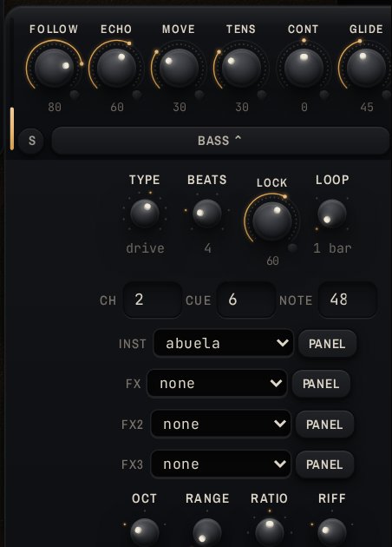Toggle the S solo button
The width and height of the screenshot is (392, 547).
coord(31,141)
